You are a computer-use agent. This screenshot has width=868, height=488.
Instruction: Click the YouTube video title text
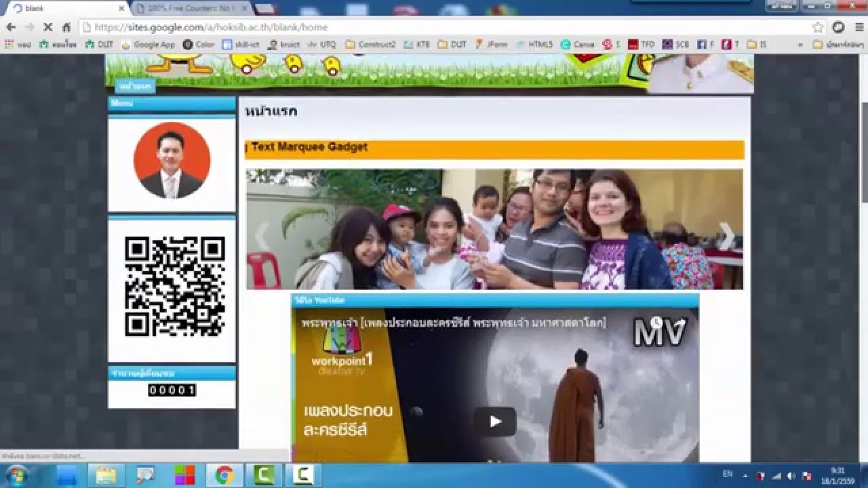pos(454,323)
